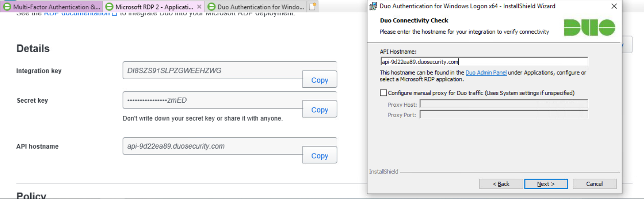Cancel the Duo installation
644x199 pixels.
click(594, 184)
